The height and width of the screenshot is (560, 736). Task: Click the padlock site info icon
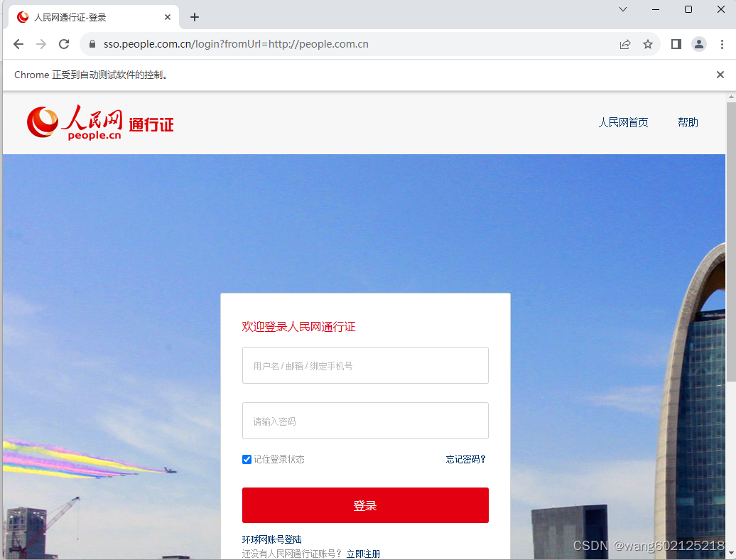click(92, 44)
